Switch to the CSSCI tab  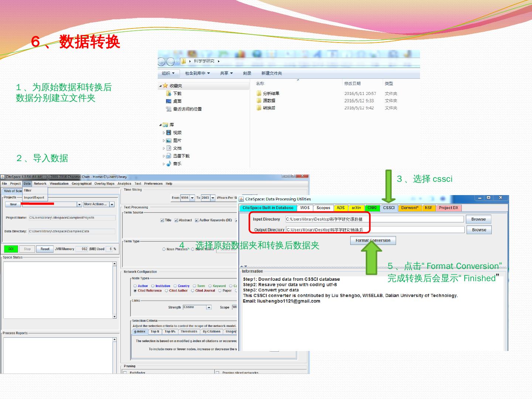pos(389,208)
